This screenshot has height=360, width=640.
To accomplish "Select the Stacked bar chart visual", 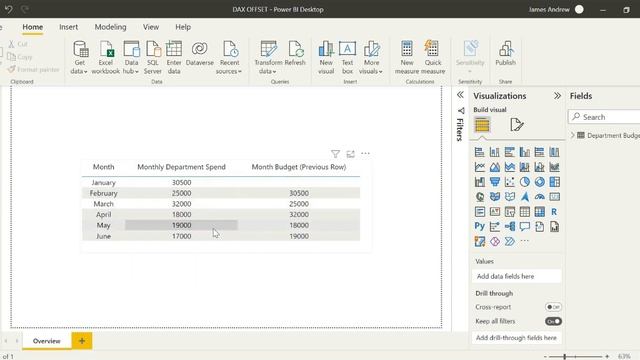I will coord(480,152).
